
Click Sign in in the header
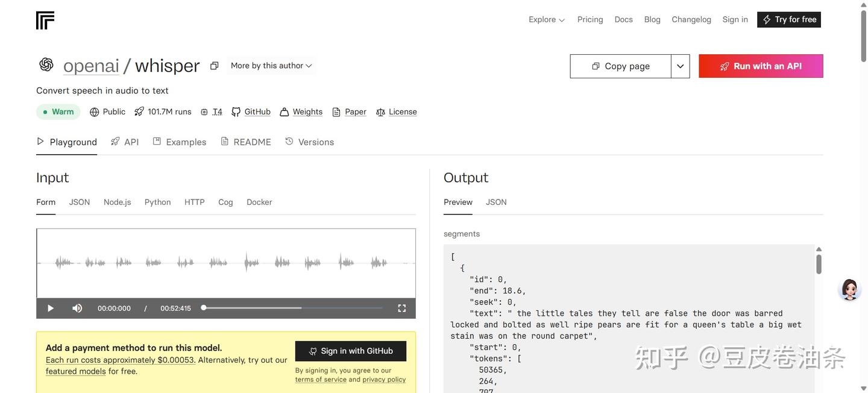[735, 19]
